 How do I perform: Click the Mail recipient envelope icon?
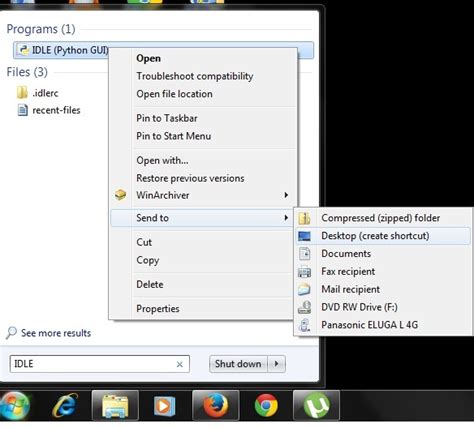(304, 289)
